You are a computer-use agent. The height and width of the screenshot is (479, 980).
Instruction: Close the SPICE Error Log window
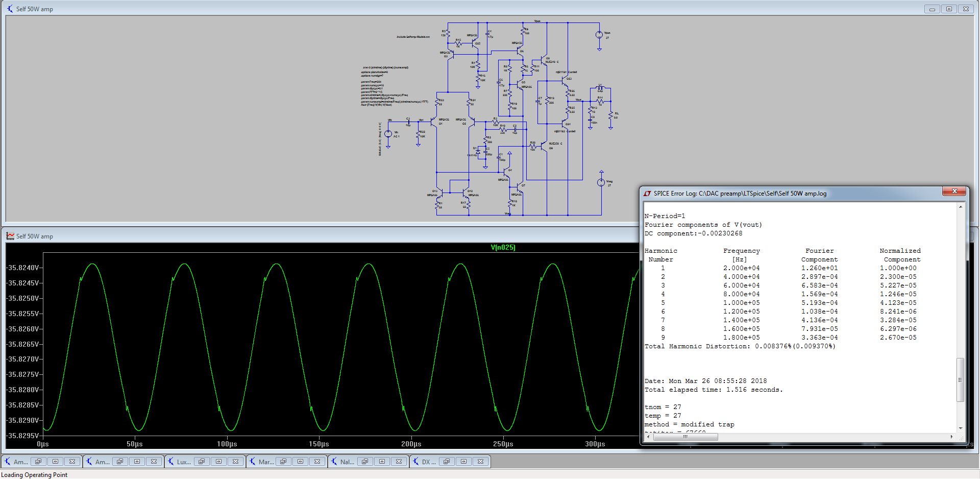[x=954, y=191]
